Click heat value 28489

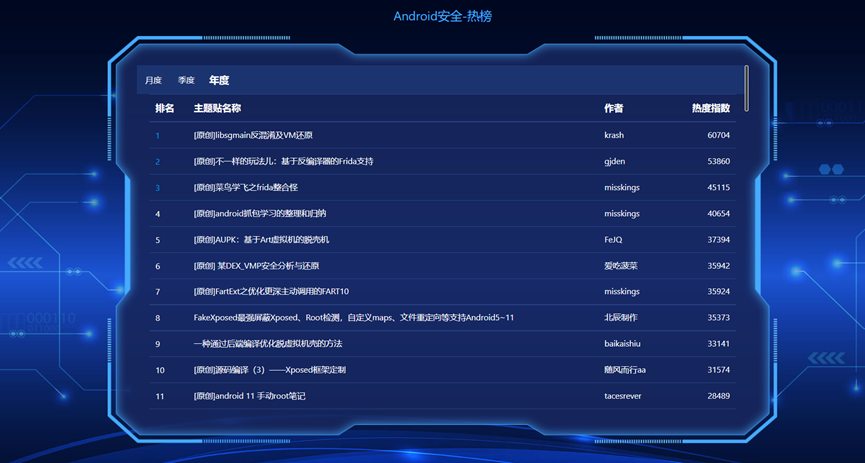718,396
